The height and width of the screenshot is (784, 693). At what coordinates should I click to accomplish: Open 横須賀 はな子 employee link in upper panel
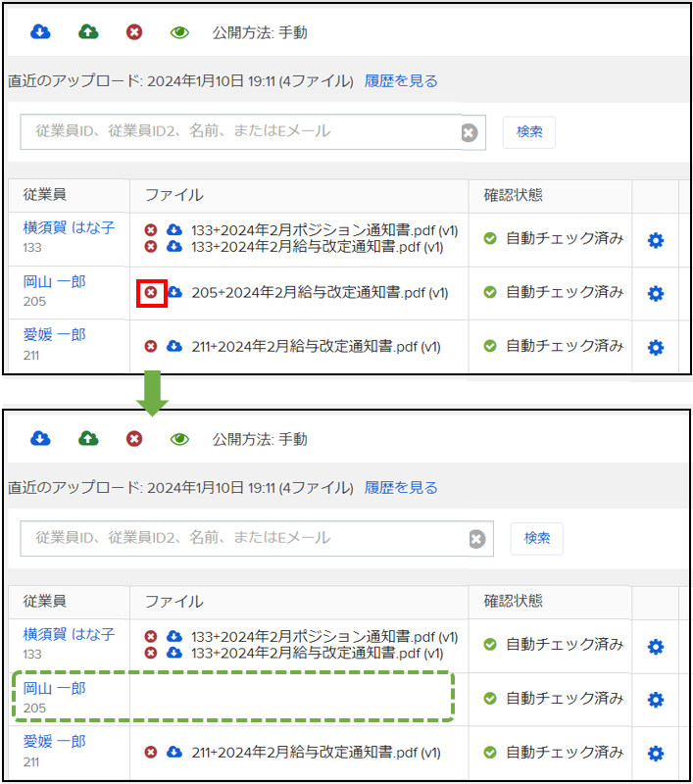[69, 228]
